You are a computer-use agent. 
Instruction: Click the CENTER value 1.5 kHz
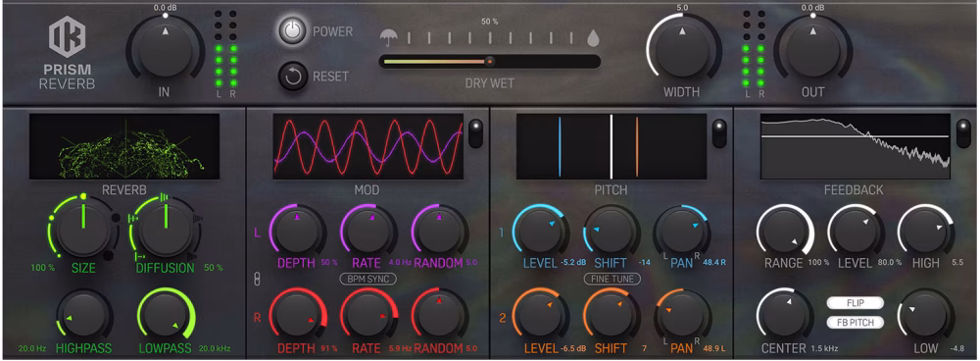pos(824,348)
